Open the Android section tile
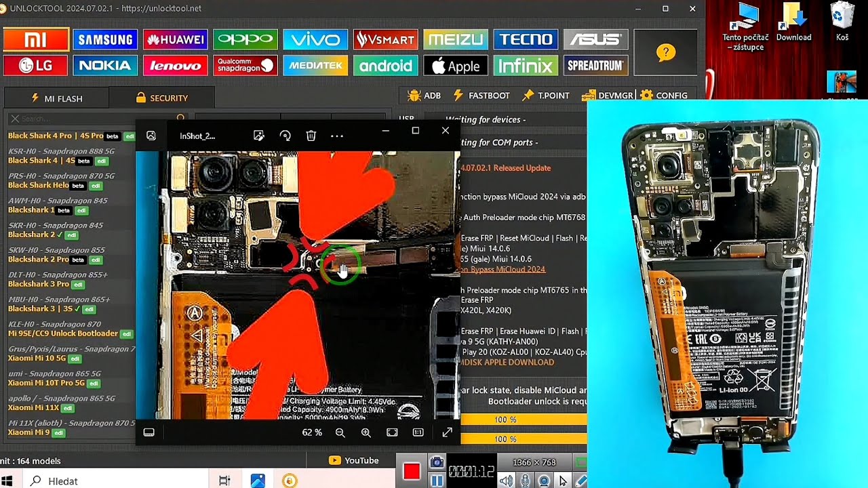868x488 pixels. coord(385,66)
